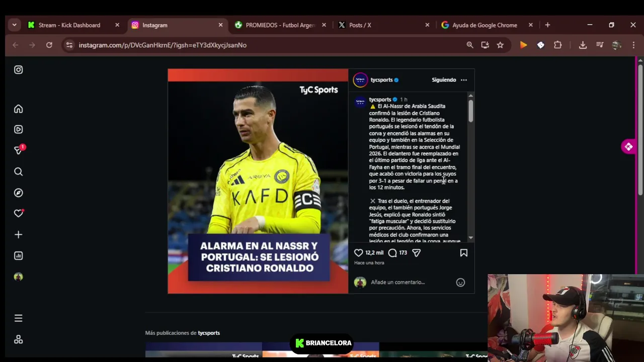Open tycsports username in post header

pos(381,80)
